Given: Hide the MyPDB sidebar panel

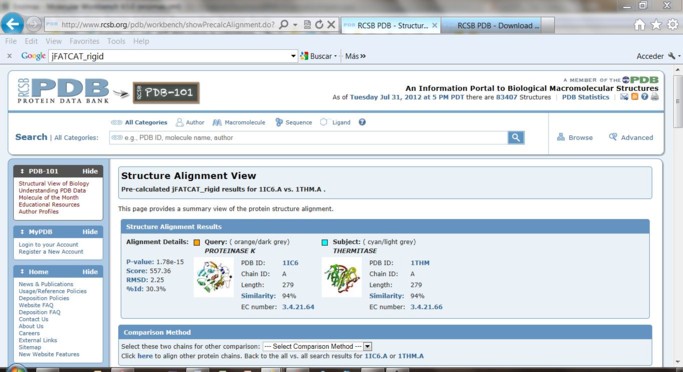Looking at the screenshot, I should pyautogui.click(x=90, y=232).
